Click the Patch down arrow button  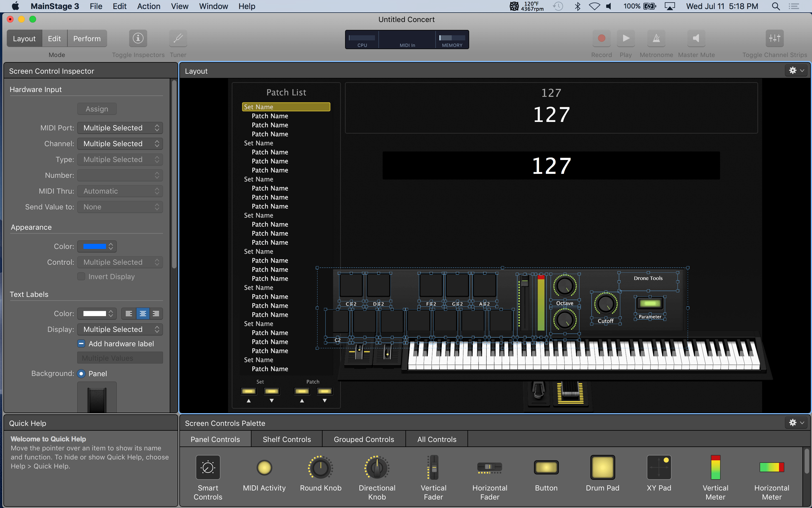pyautogui.click(x=325, y=391)
